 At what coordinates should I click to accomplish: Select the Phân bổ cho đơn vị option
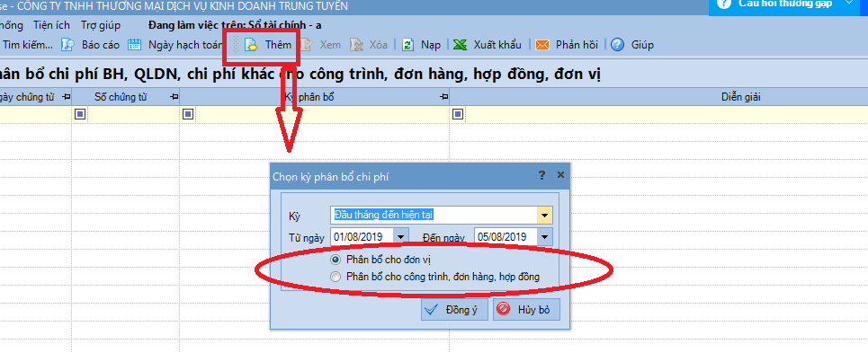[336, 259]
